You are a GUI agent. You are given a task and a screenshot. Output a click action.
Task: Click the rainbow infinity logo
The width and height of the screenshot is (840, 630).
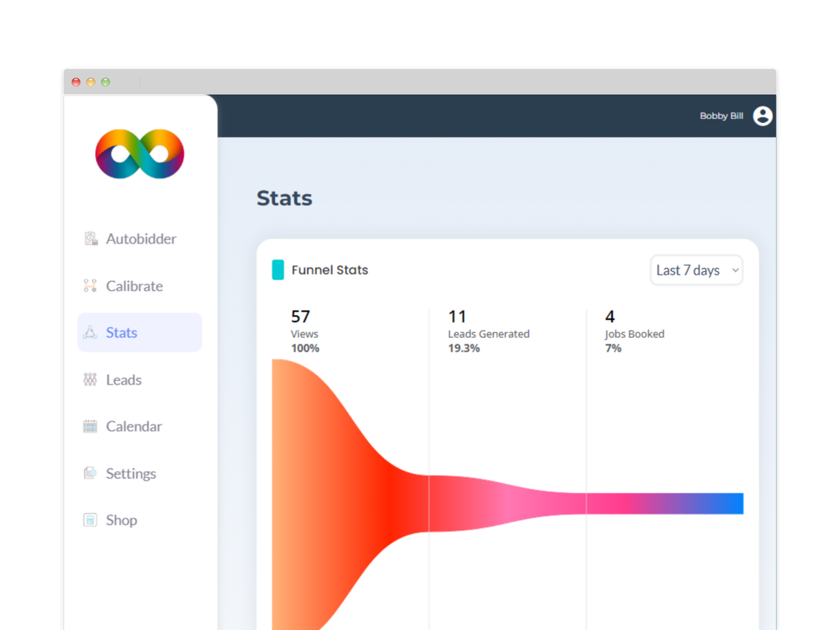coord(140,154)
